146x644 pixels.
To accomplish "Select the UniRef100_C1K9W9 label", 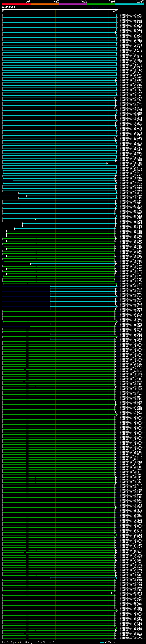I will coord(131,218).
